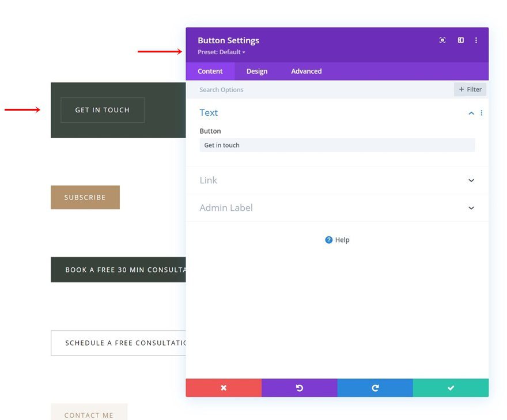
Task: Toggle the sidebar layout view icon
Action: (460, 40)
